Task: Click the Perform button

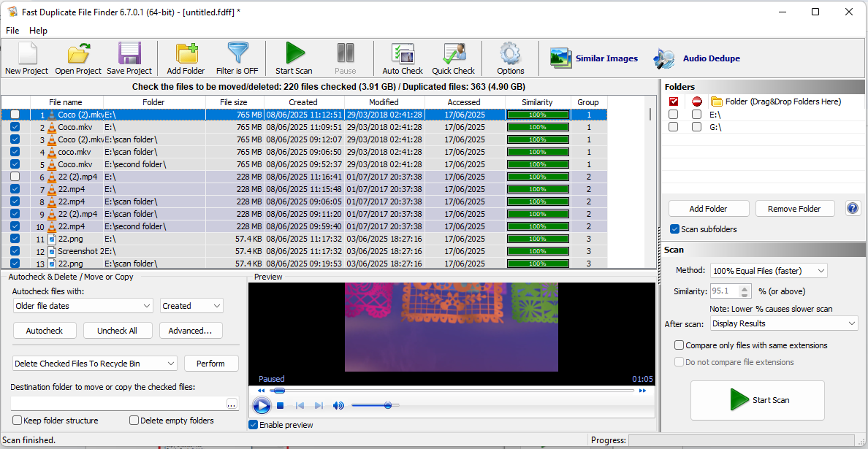Action: click(210, 364)
